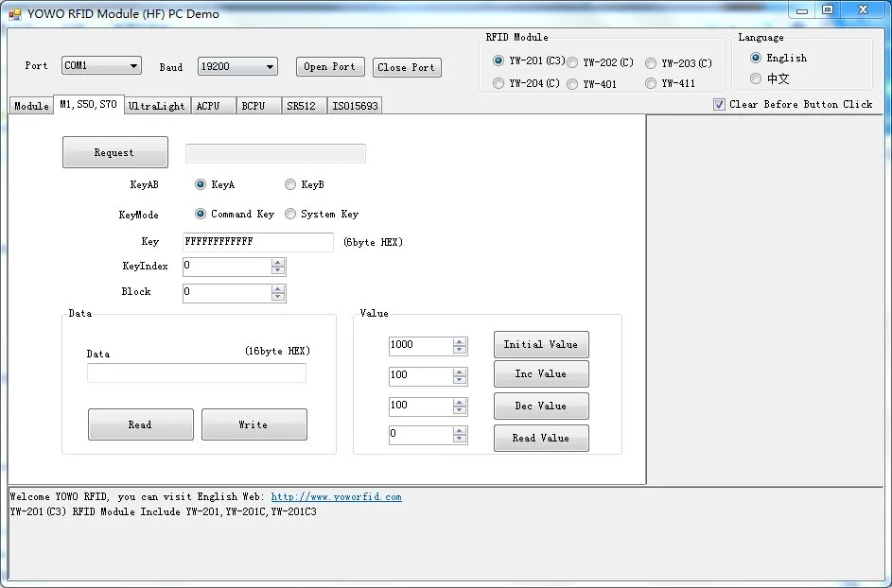Image resolution: width=892 pixels, height=588 pixels.
Task: Decrease the 1000 initial value spinner
Action: click(x=460, y=351)
